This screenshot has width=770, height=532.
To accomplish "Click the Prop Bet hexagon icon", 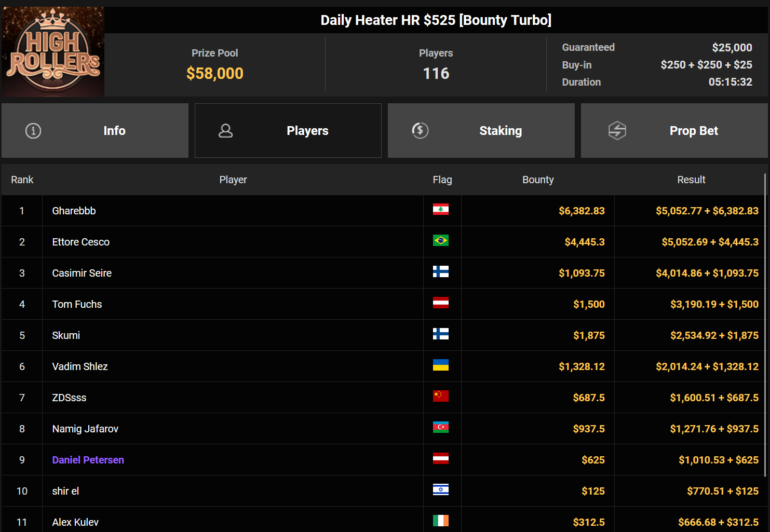I will pos(617,131).
